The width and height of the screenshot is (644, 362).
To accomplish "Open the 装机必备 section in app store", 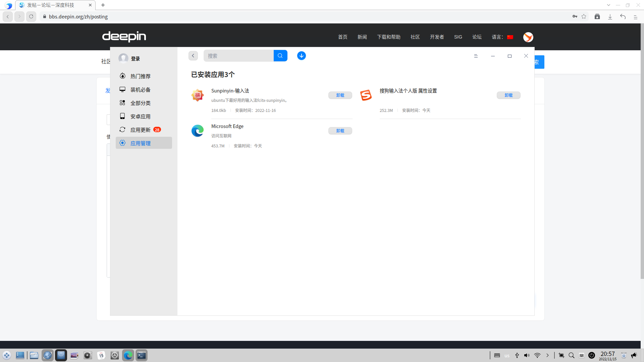I will coord(140,89).
